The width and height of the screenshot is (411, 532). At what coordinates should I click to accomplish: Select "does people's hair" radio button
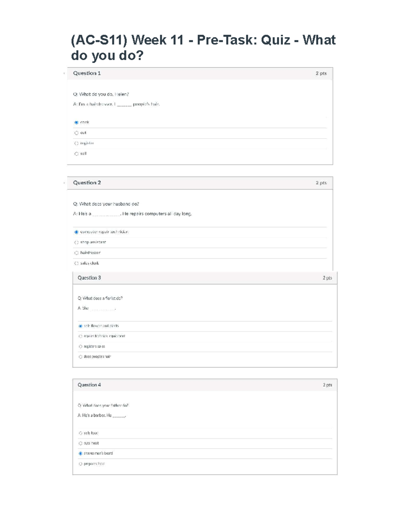[x=80, y=357]
